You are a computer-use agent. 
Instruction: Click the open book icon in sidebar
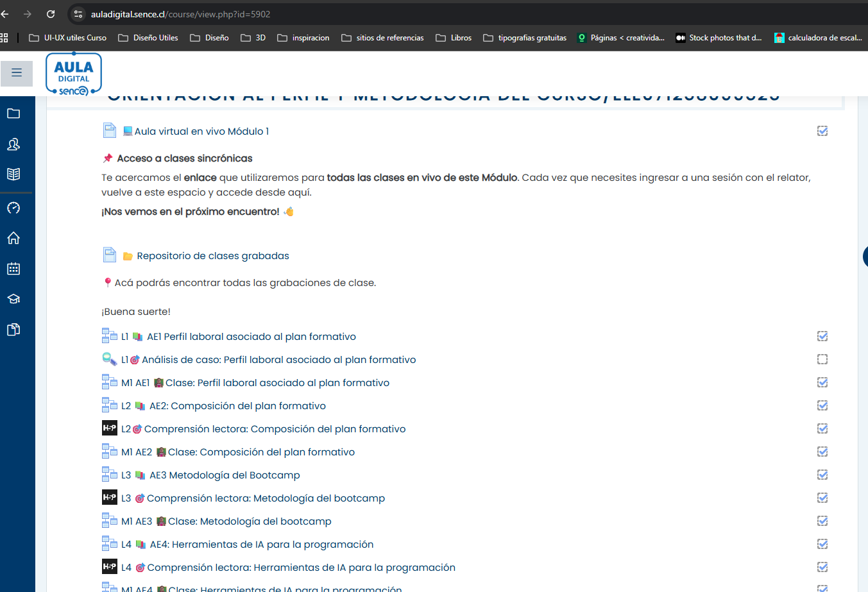[13, 174]
